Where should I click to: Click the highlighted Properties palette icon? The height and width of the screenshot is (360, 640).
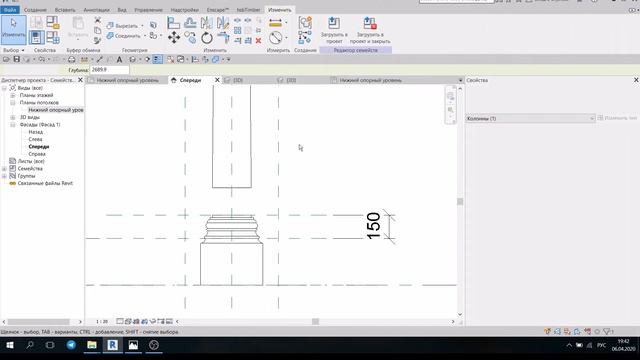[36, 38]
